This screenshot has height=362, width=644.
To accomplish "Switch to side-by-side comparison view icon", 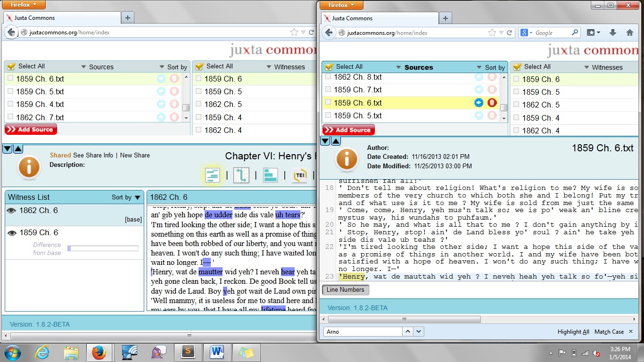I will pos(241,175).
